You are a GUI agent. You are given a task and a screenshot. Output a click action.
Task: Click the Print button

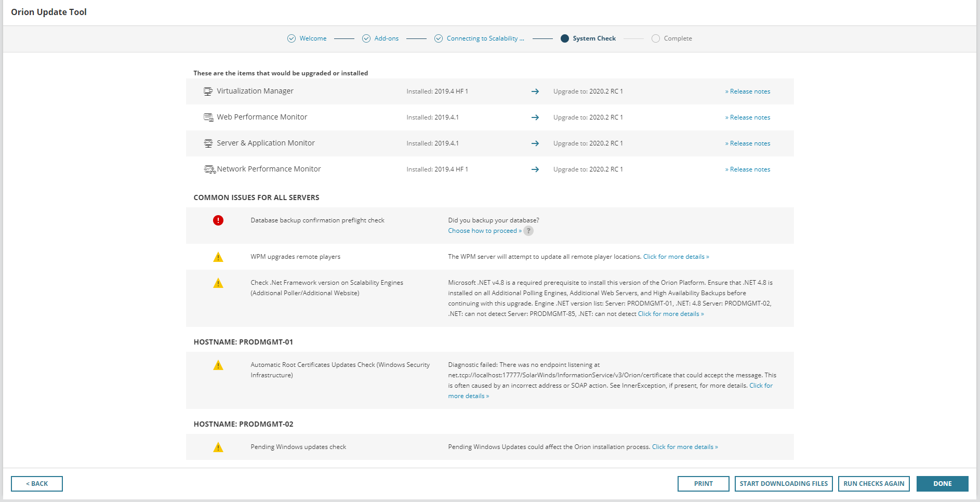click(704, 484)
